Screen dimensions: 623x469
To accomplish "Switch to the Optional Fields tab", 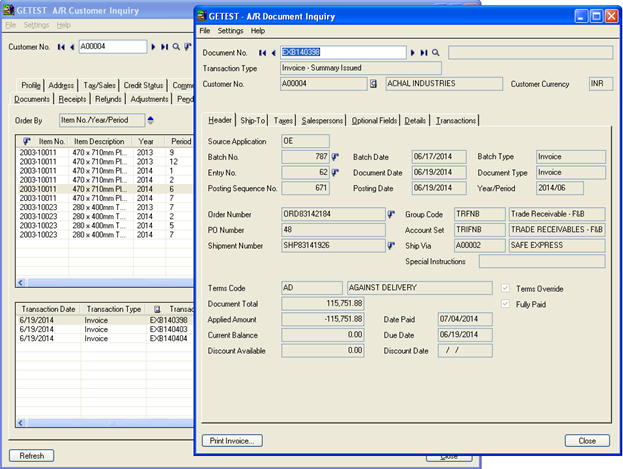I will coord(374,120).
